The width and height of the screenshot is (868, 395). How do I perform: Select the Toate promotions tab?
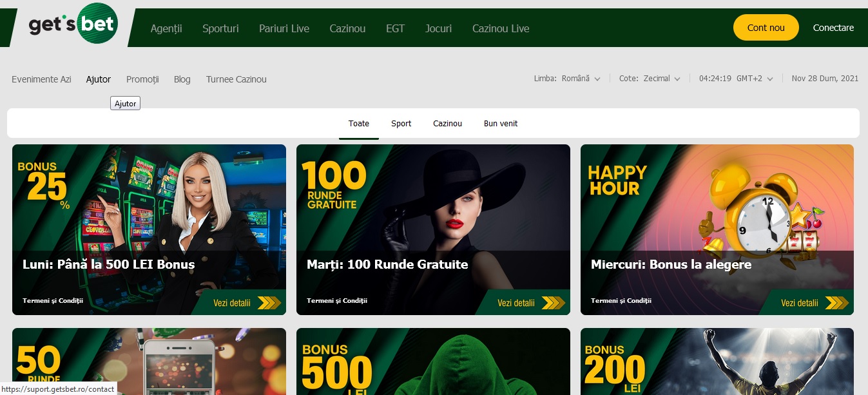point(359,124)
